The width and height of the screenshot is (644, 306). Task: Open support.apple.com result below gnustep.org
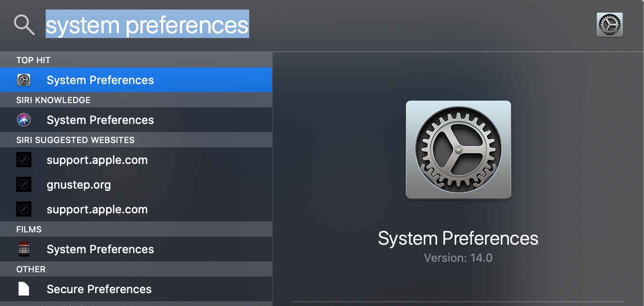[x=136, y=209]
